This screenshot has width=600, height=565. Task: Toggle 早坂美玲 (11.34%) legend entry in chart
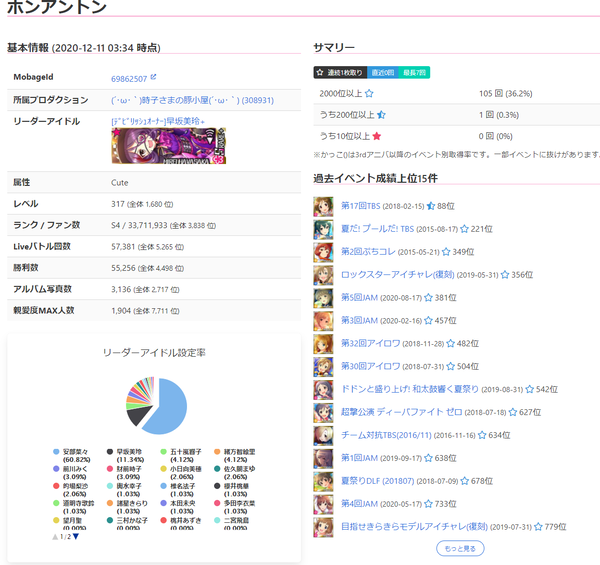(126, 456)
